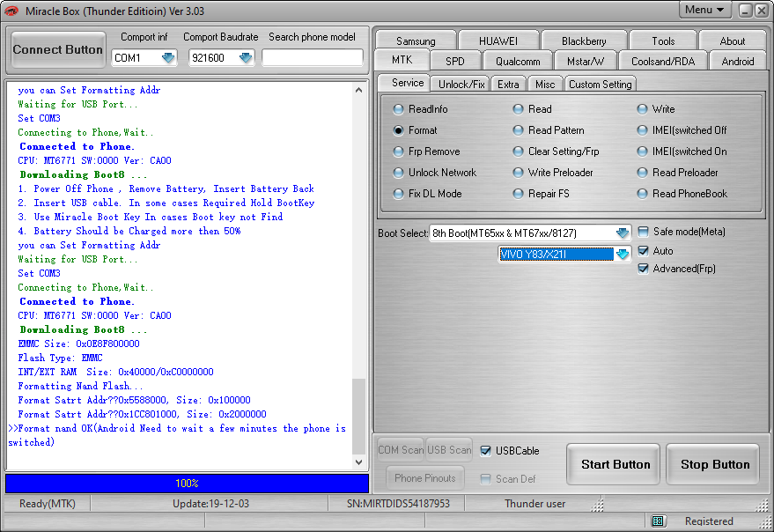Screen dimensions: 774x532
Task: Choose the Frp Remove option
Action: [x=426, y=151]
